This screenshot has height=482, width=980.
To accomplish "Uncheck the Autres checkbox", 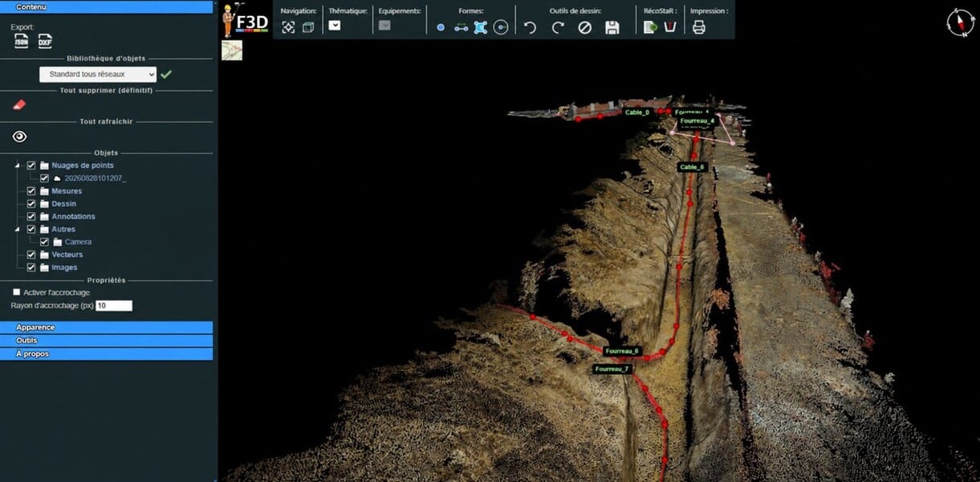I will tap(31, 229).
